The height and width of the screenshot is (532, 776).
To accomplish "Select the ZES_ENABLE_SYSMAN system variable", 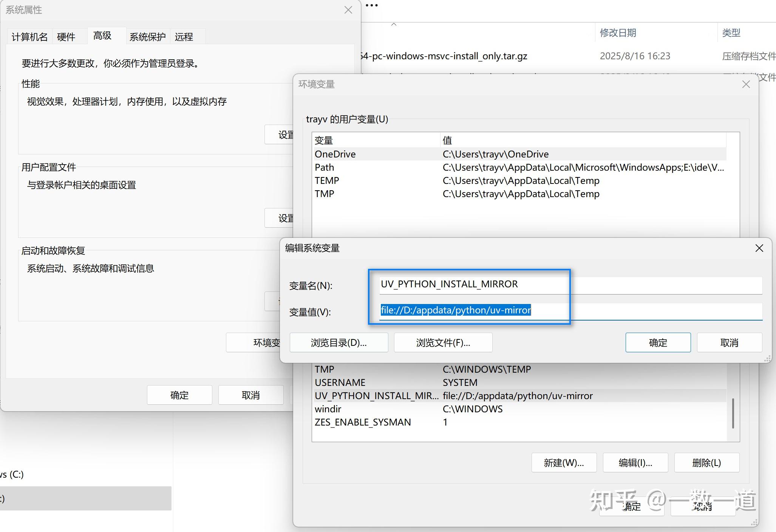I will point(378,422).
